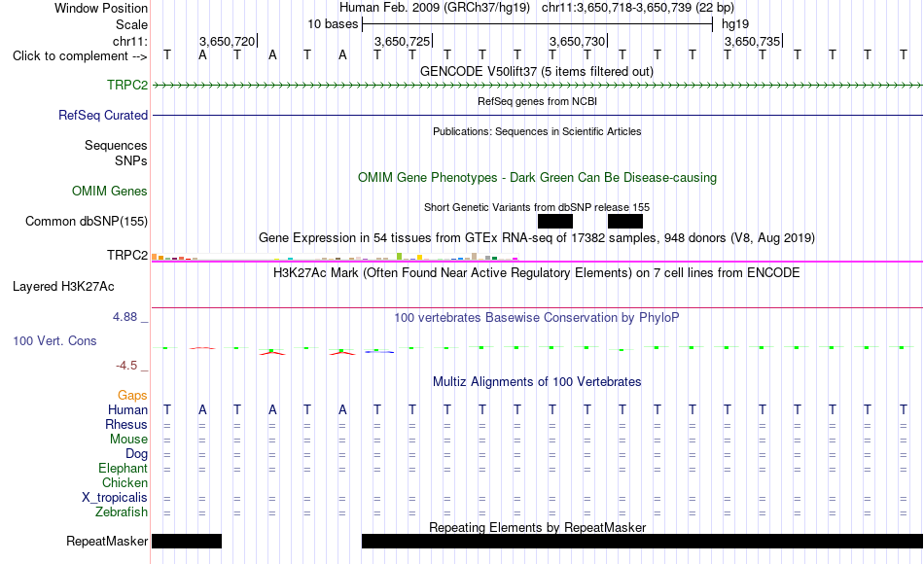924x564 pixels.
Task: Select the 'Click to complement -->' label
Action: click(80, 56)
